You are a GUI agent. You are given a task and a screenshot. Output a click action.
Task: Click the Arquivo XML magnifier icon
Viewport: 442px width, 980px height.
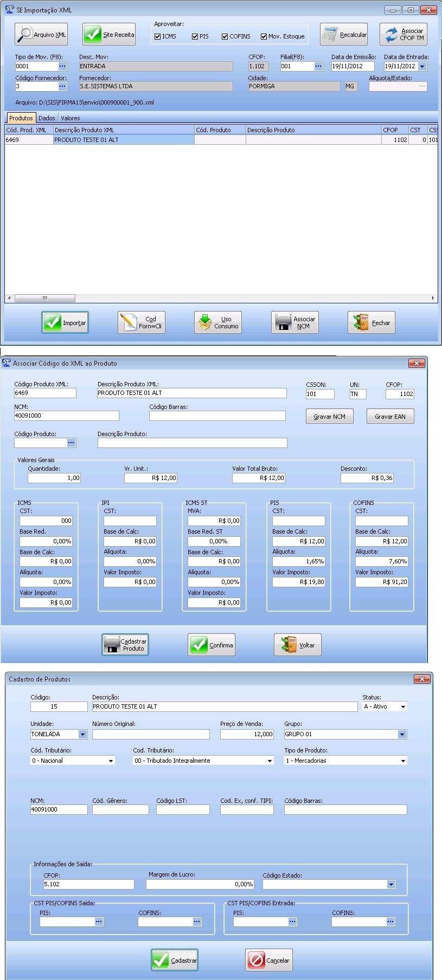[x=25, y=34]
